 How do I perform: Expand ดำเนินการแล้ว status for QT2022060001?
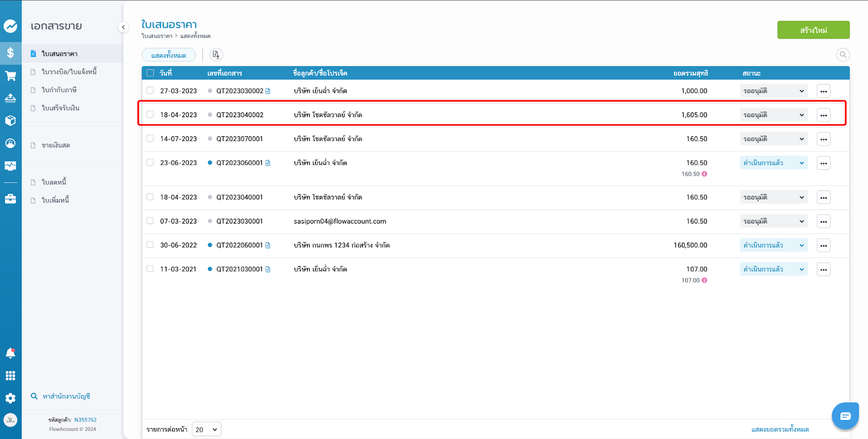click(773, 245)
